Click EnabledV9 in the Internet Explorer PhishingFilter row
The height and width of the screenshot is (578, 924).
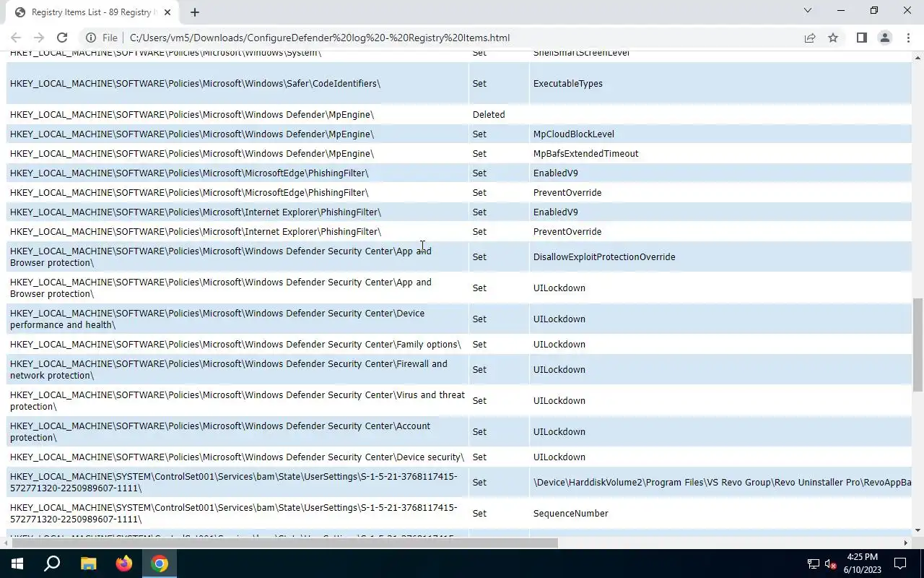tap(556, 212)
